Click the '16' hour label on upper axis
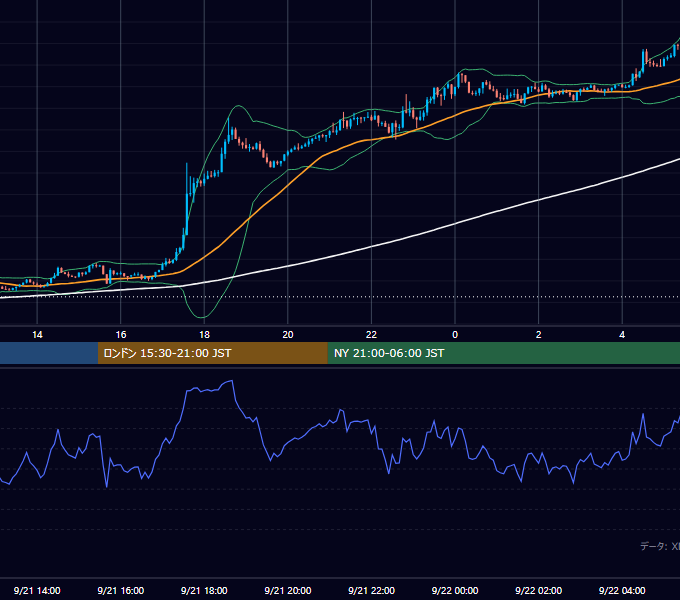 (x=121, y=335)
